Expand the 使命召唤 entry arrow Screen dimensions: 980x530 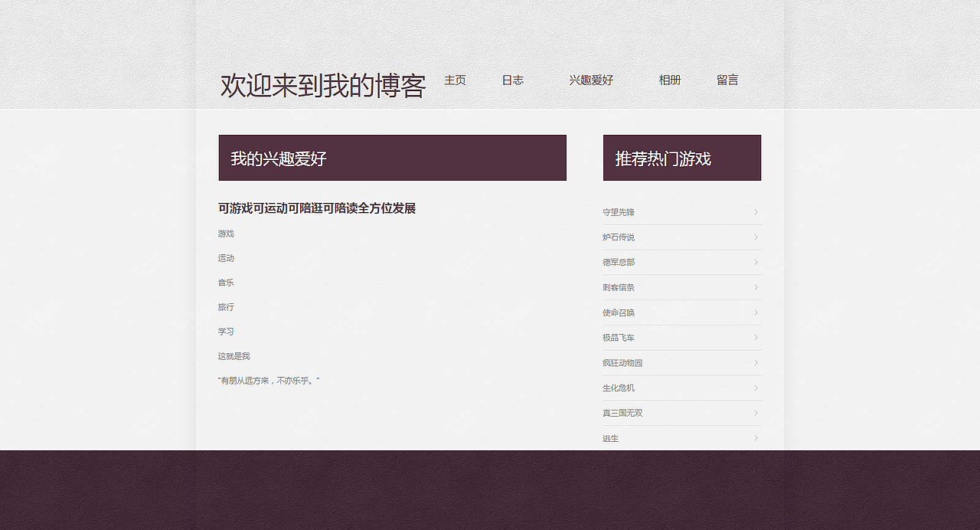click(x=756, y=312)
